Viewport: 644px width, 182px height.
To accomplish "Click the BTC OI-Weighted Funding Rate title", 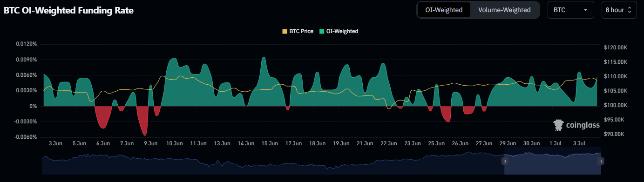I will click(x=69, y=10).
